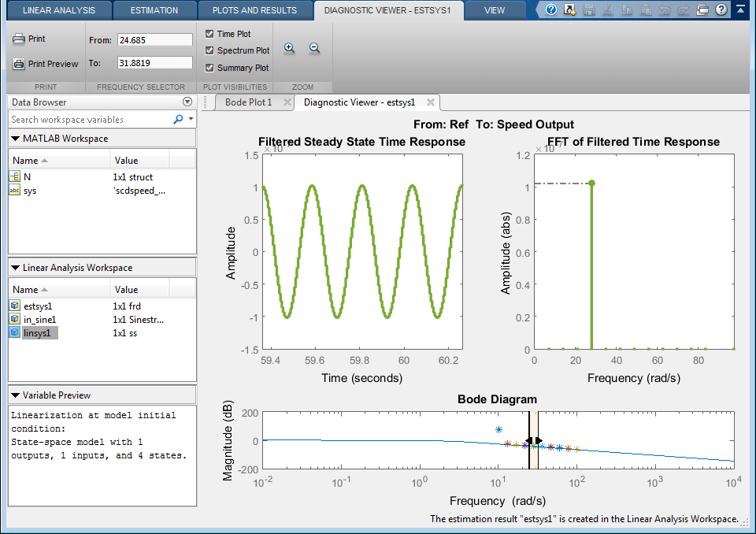This screenshot has height=534, width=756.
Task: Collapse the MATLAB Workspace section
Action: click(x=15, y=139)
